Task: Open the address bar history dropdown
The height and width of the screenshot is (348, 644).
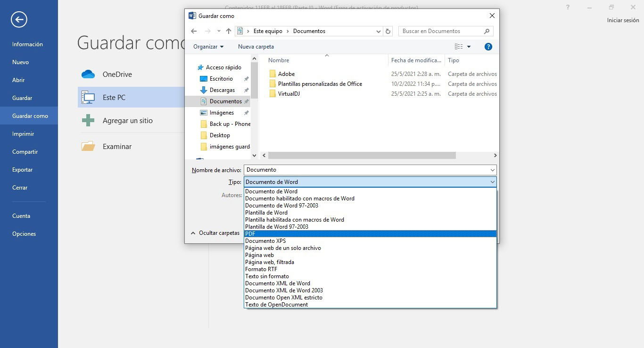Action: tap(378, 31)
